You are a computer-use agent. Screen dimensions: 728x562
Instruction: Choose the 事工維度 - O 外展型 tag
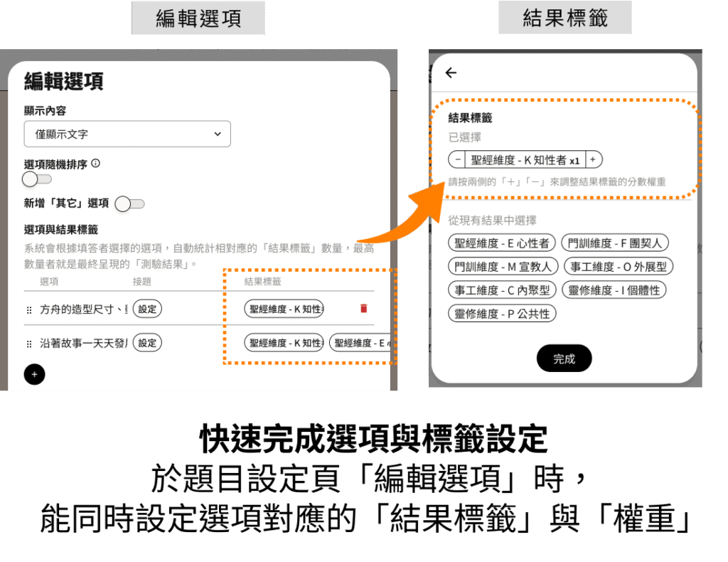tap(618, 267)
